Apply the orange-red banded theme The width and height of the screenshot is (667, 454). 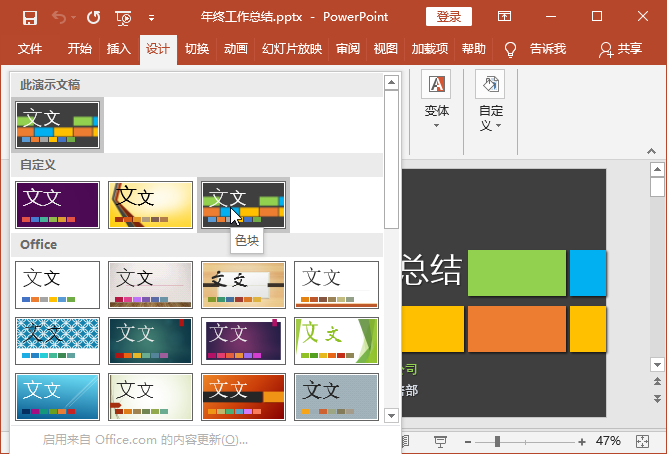(x=243, y=397)
